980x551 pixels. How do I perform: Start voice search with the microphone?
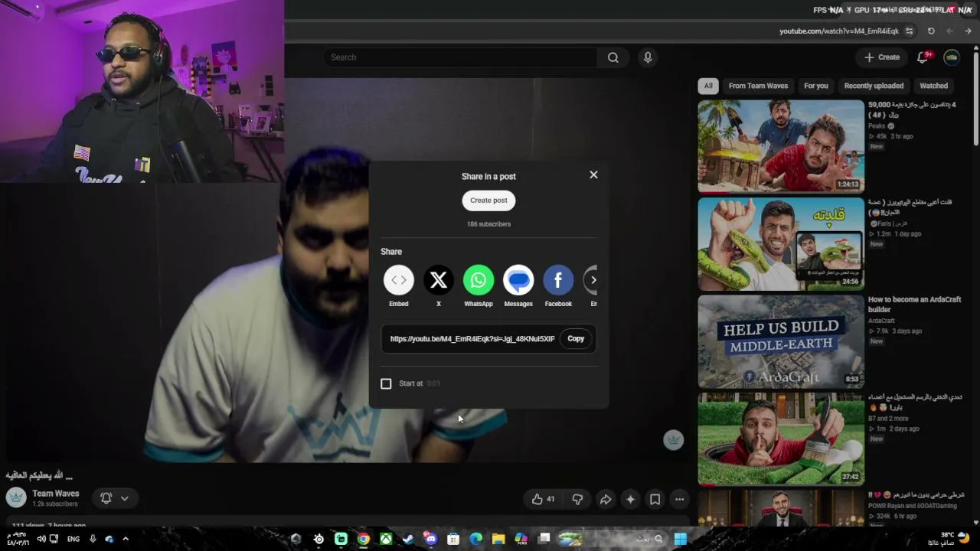(x=648, y=57)
